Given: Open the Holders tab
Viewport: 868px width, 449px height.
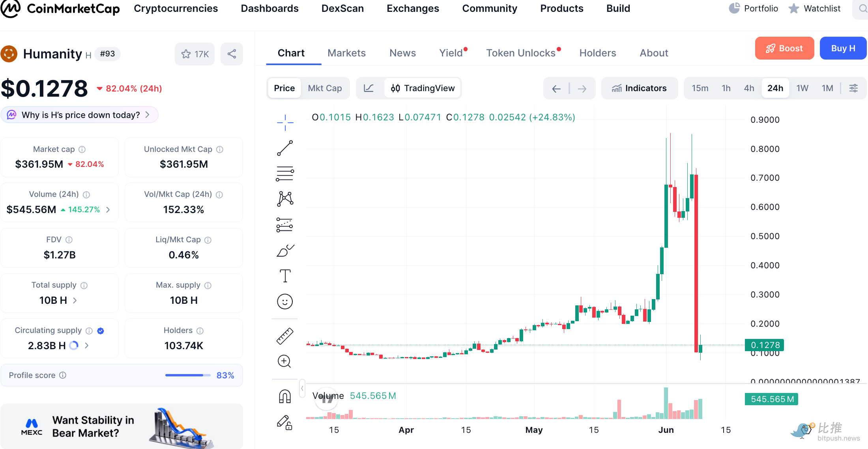Looking at the screenshot, I should tap(598, 53).
